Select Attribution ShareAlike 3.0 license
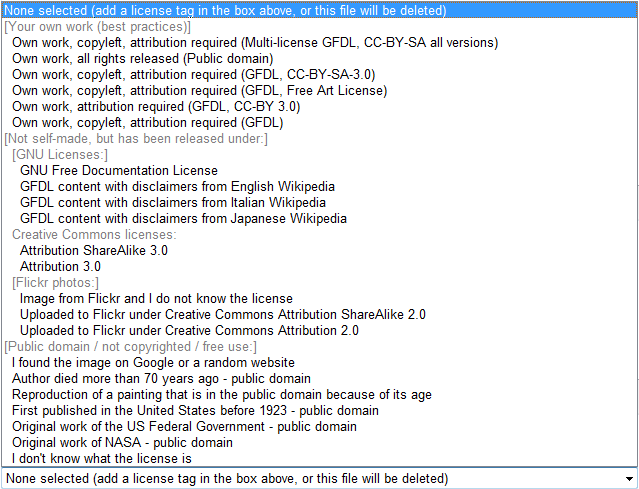639x489 pixels. tap(93, 251)
